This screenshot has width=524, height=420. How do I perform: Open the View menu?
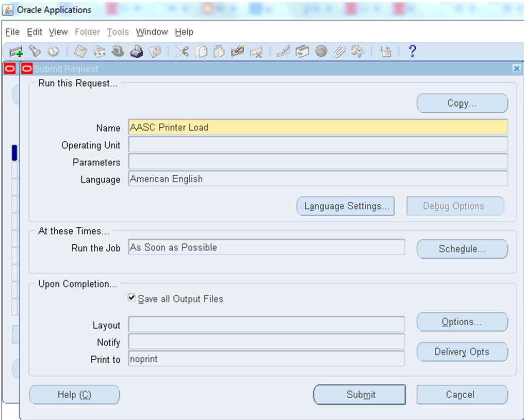click(x=58, y=32)
